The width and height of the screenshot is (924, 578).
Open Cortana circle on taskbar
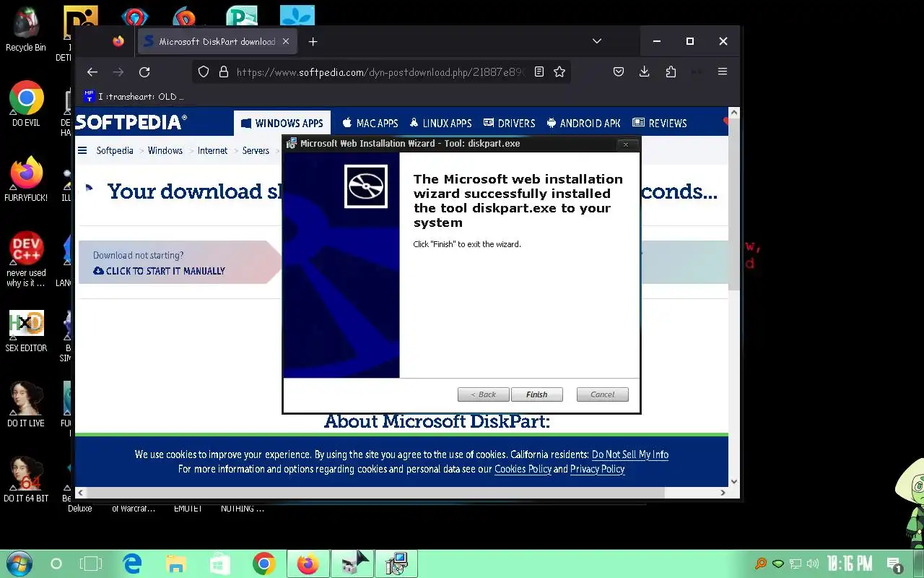pos(56,564)
